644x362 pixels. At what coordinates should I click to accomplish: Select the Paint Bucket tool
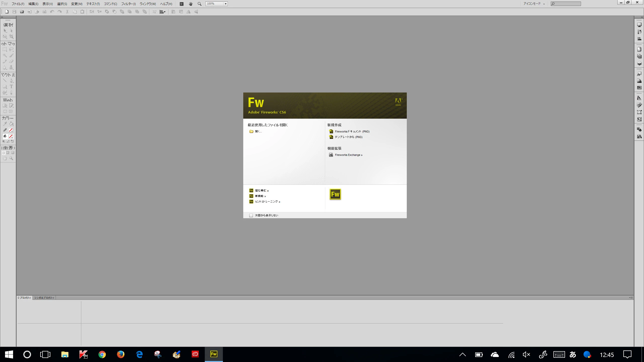[11, 124]
